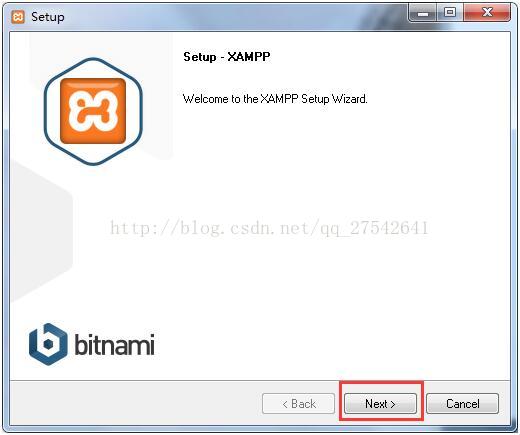
Task: Cancel the XAMPP setup wizard
Action: pos(462,403)
